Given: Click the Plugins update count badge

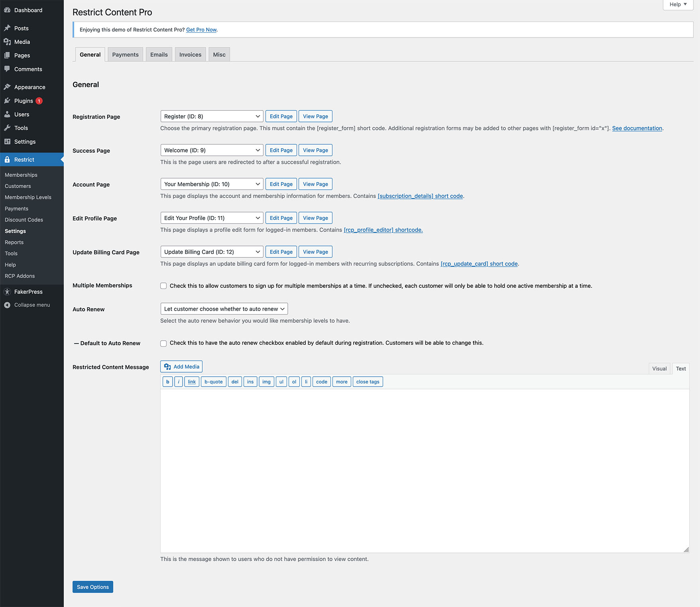Looking at the screenshot, I should point(39,101).
